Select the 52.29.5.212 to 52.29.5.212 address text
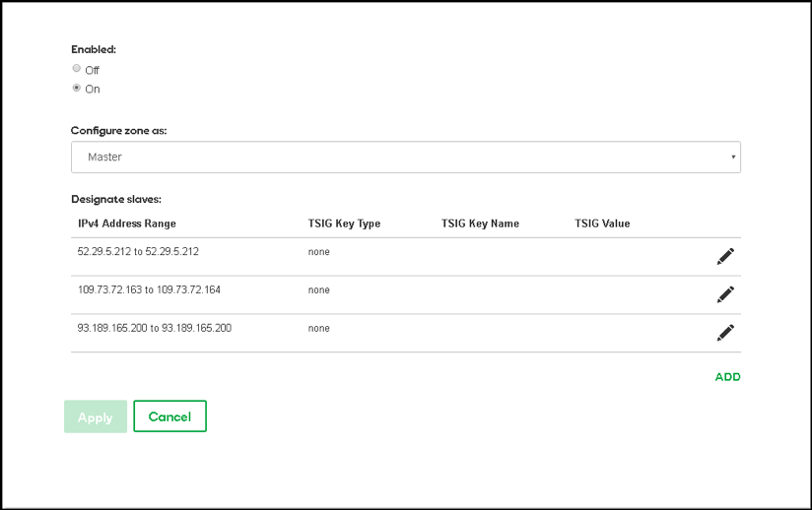Image resolution: width=812 pixels, height=510 pixels. pyautogui.click(x=138, y=251)
